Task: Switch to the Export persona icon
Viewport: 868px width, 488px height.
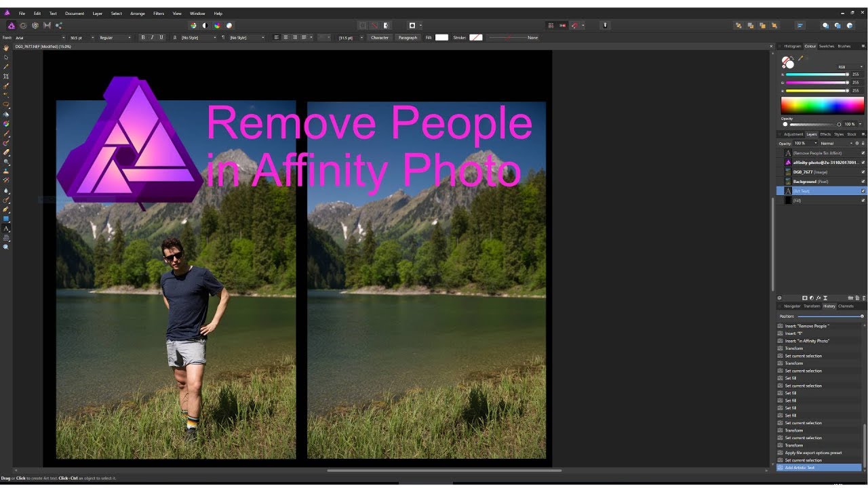Action: coord(59,25)
